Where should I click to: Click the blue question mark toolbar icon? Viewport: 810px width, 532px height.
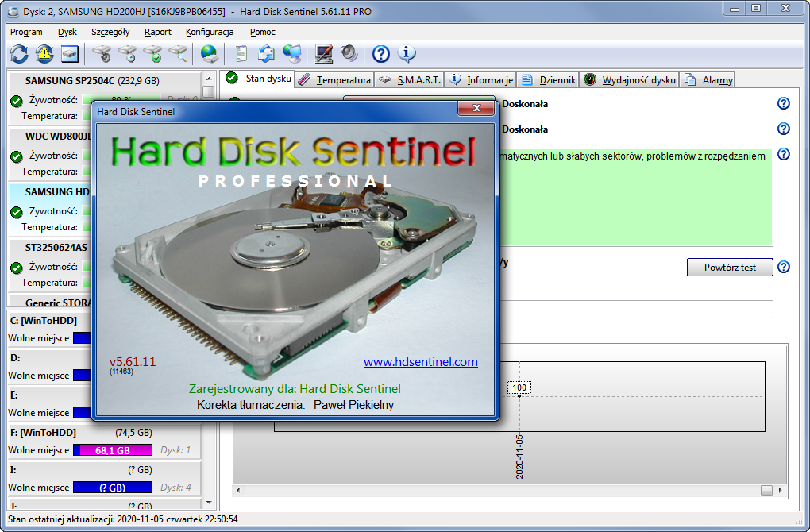[x=381, y=54]
